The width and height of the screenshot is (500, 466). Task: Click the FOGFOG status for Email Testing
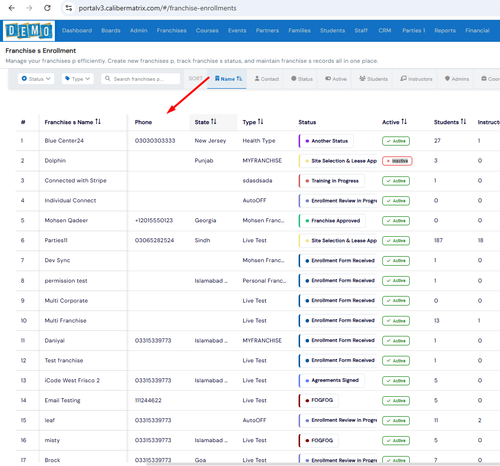(x=319, y=400)
